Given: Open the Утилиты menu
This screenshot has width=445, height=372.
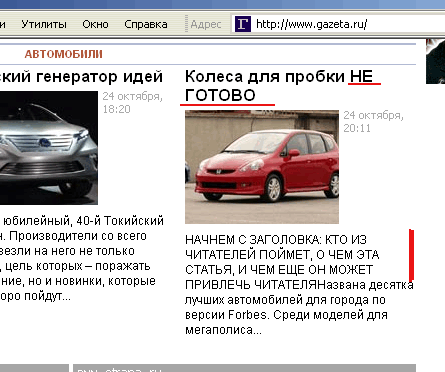Looking at the screenshot, I should tap(44, 24).
